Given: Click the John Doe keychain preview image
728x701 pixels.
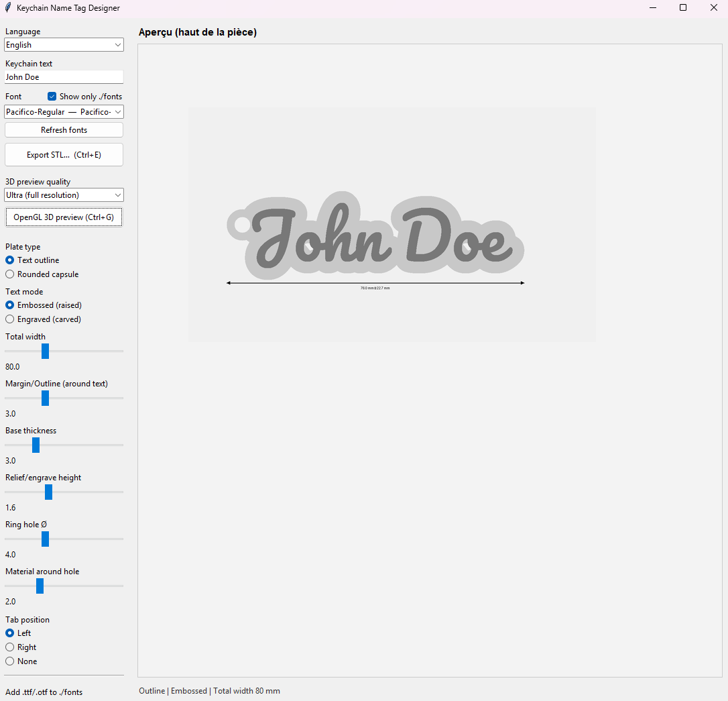Looking at the screenshot, I should click(375, 238).
